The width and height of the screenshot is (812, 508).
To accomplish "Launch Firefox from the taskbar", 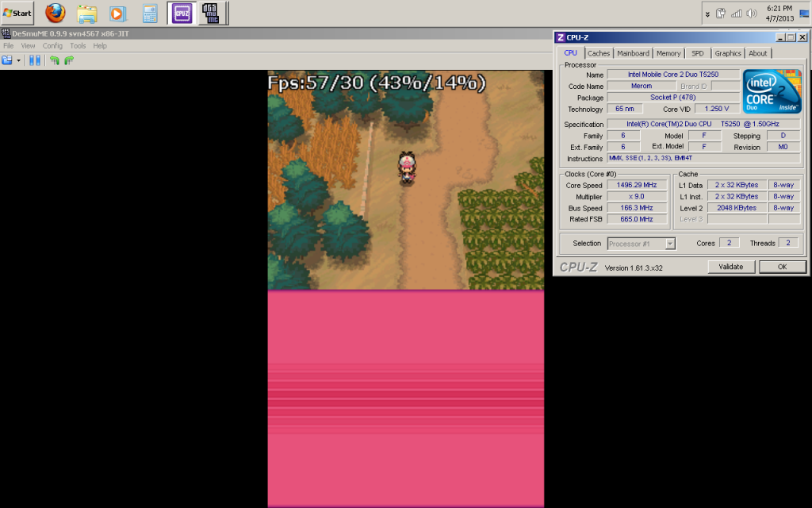I will [55, 13].
